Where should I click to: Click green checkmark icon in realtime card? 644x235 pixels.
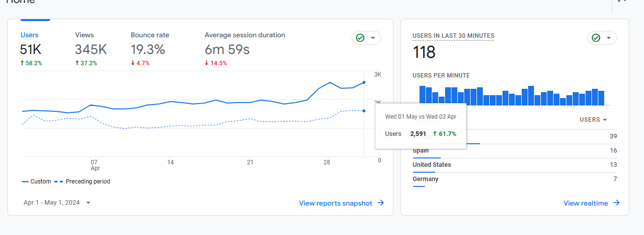[x=596, y=38]
